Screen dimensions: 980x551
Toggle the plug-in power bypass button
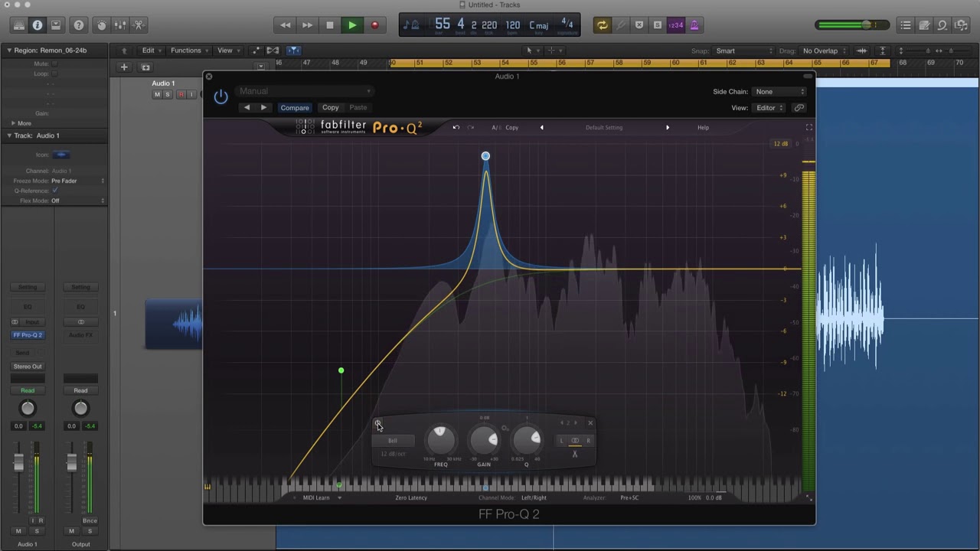(220, 97)
